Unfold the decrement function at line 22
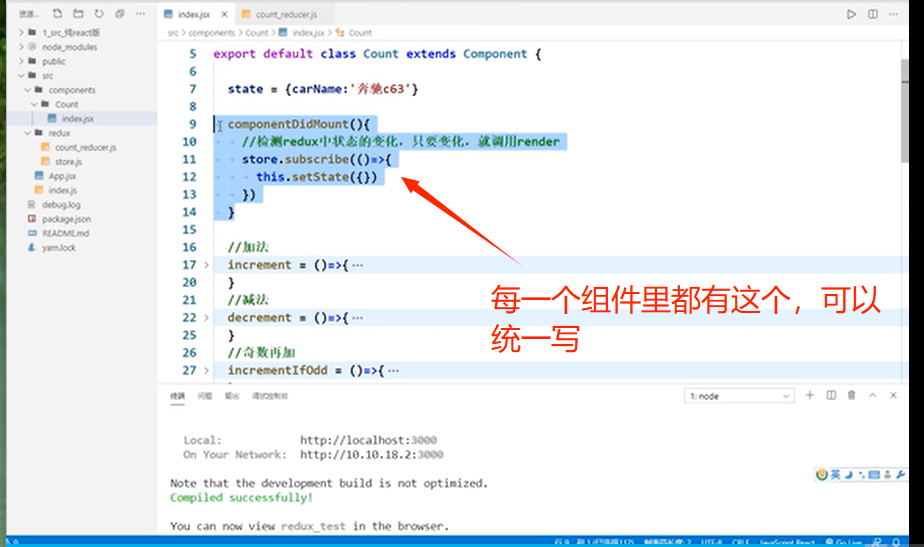Viewport: 924px width, 547px height. tap(206, 318)
